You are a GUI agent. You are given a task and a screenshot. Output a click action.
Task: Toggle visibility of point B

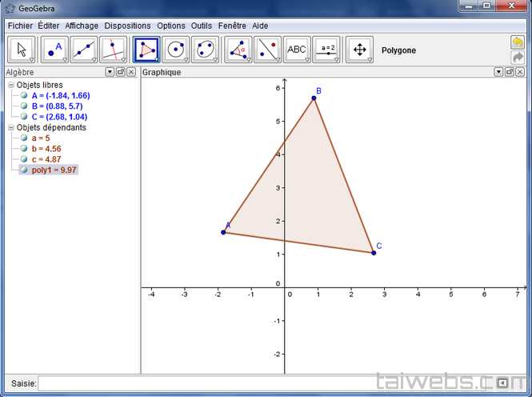click(x=24, y=106)
